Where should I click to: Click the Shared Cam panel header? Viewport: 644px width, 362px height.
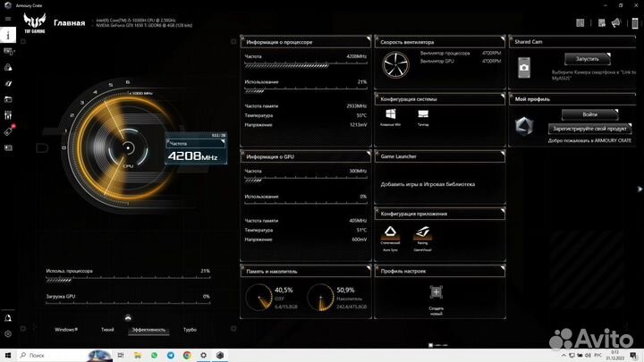572,42
